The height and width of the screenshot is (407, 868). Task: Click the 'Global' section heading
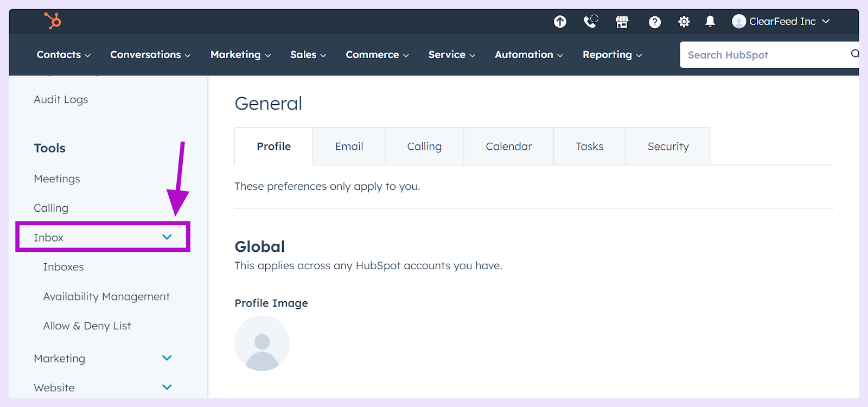pos(260,247)
